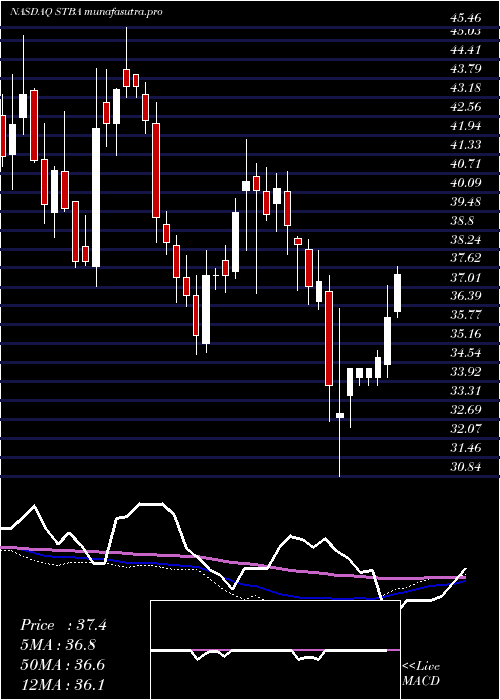Click the 31.46 price axis label
The width and height of the screenshot is (500, 700).
tap(466, 447)
